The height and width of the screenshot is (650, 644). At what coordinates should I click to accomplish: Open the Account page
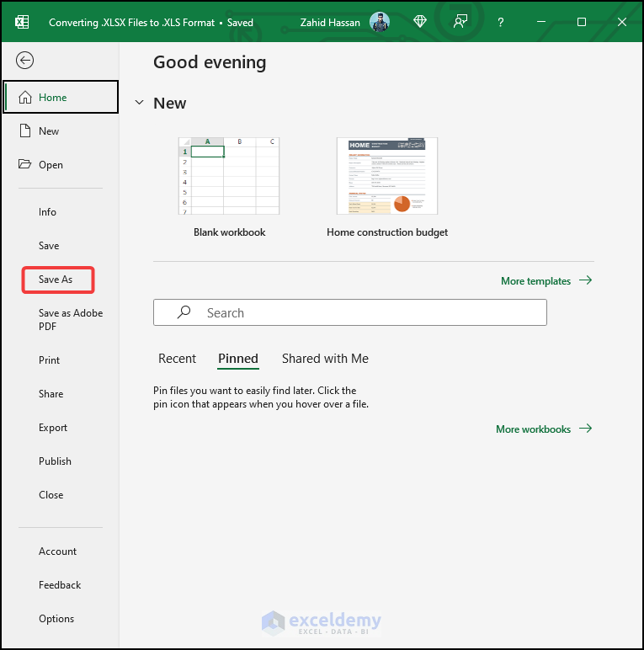[57, 551]
